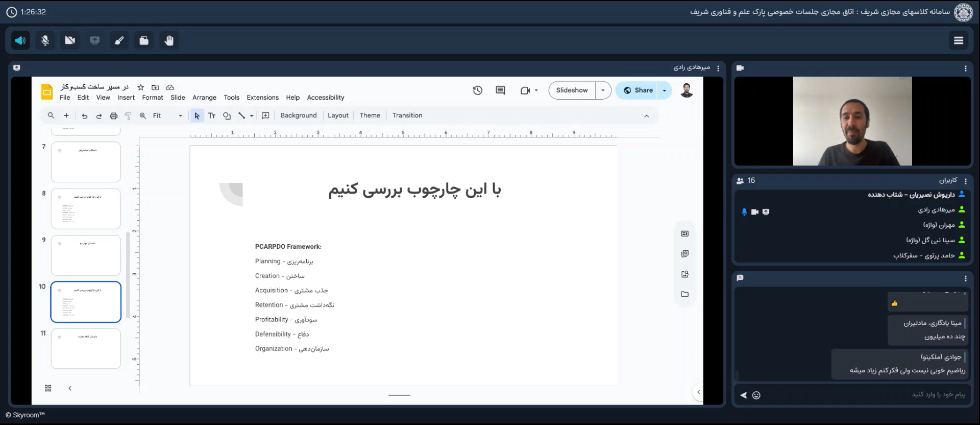Open emoji picker in chat
Viewport: 980px width, 425px height.
click(x=756, y=395)
